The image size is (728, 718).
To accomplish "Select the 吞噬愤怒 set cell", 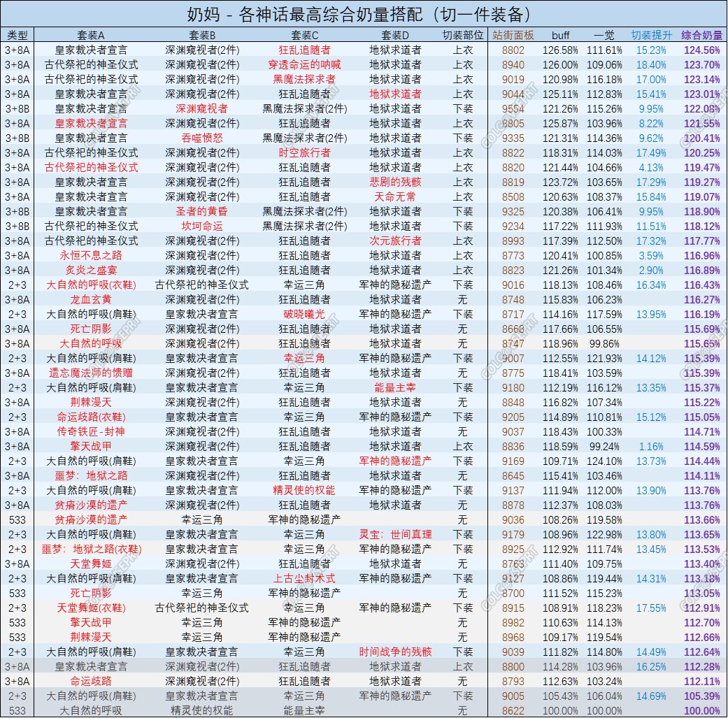I will coord(201,138).
